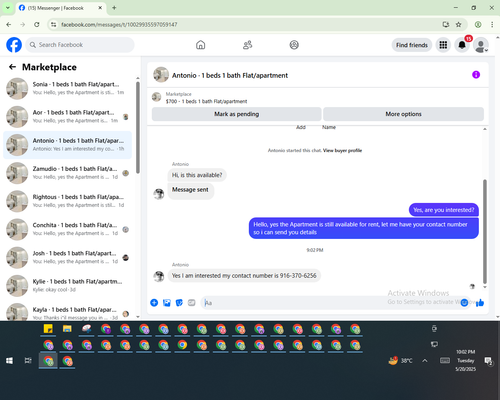Open the taskbar clock showing 10:02 PM

466,361
